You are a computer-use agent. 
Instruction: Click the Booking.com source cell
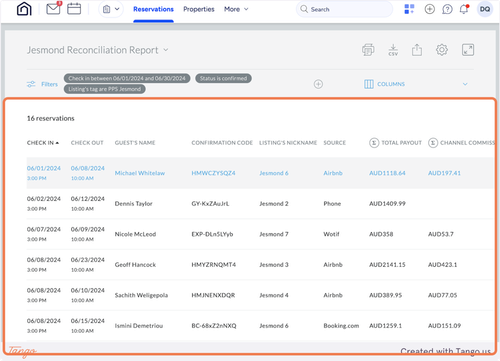[x=341, y=326]
